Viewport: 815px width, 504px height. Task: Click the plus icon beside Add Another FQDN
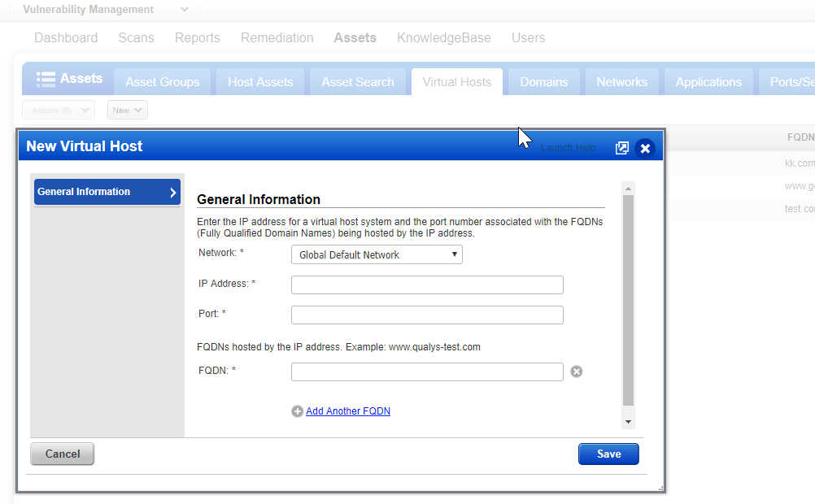pyautogui.click(x=297, y=411)
